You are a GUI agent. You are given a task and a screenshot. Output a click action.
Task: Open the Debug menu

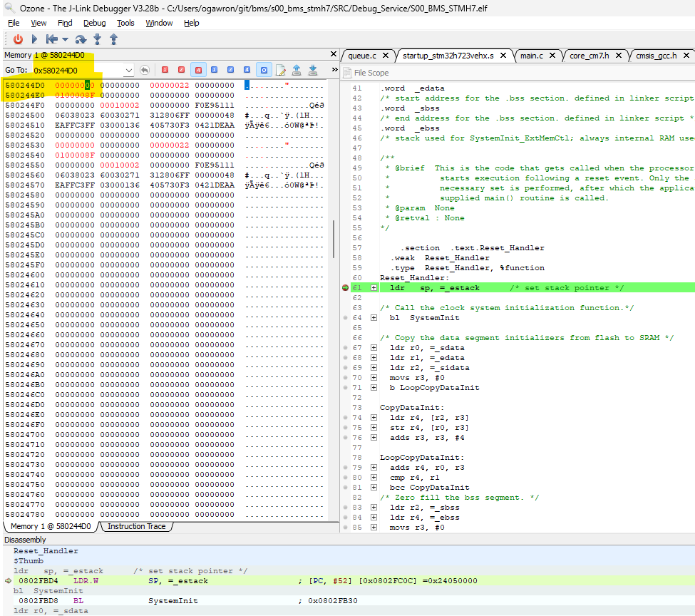[94, 23]
